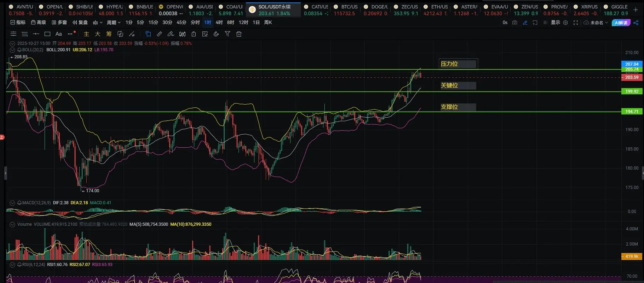Share the chart via share icon
Screen dimensions: 644x283
(636, 23)
